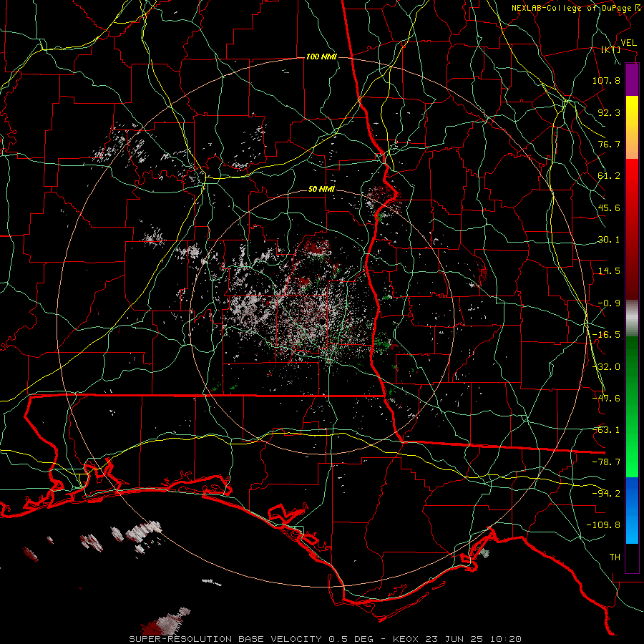Click the 100 NMI range ring label
The height and width of the screenshot is (644, 644).
tap(321, 57)
